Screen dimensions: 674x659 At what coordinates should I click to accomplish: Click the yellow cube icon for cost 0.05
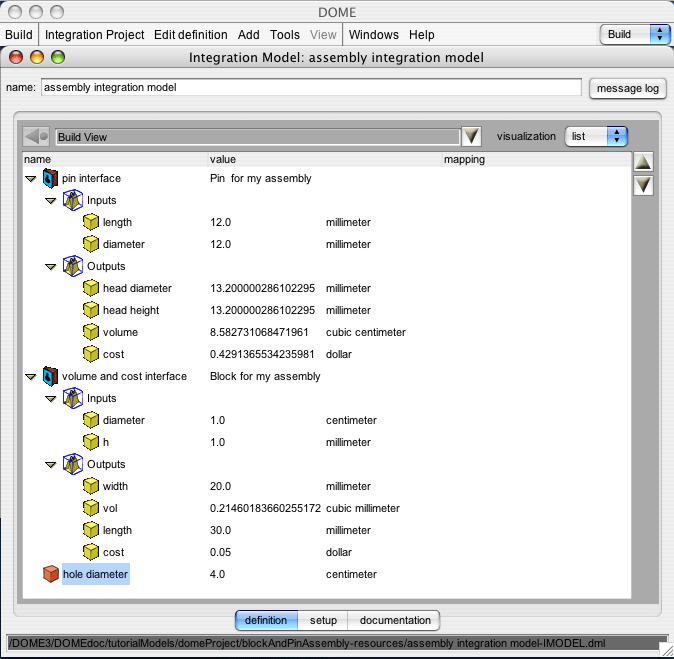[91, 552]
